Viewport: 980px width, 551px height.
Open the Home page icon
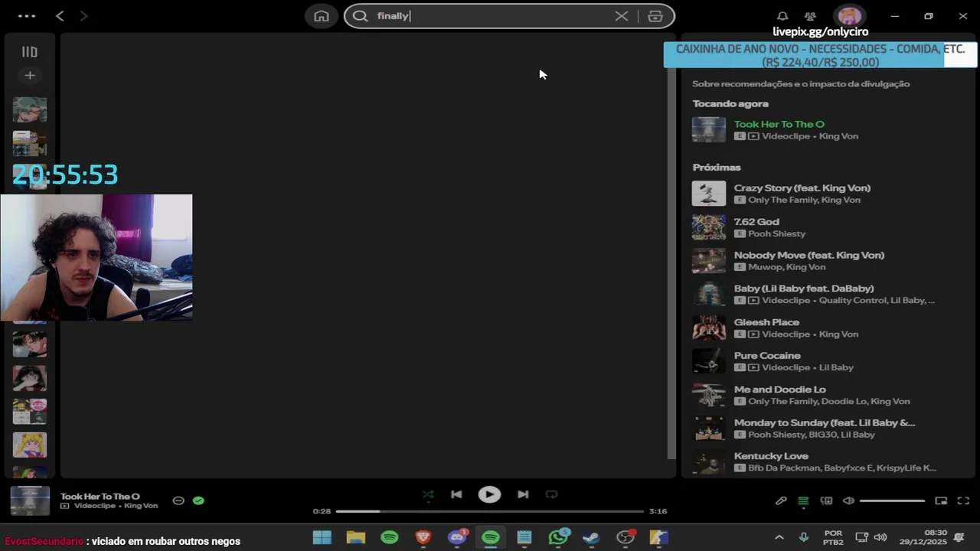coord(322,16)
